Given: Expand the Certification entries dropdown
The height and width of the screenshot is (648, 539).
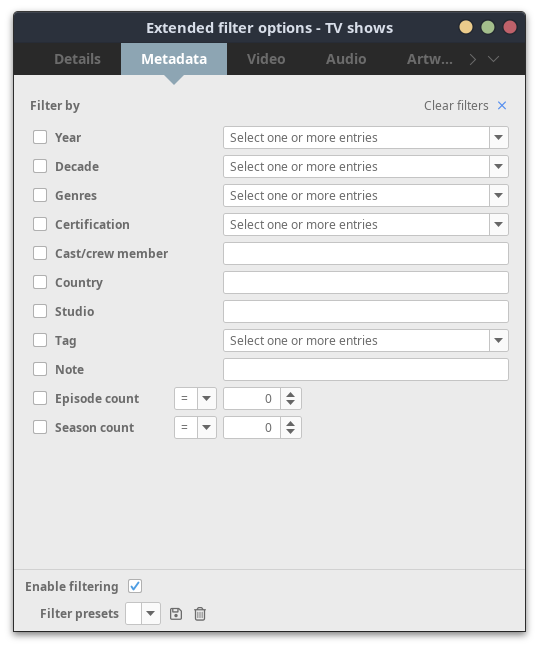Looking at the screenshot, I should [366, 224].
